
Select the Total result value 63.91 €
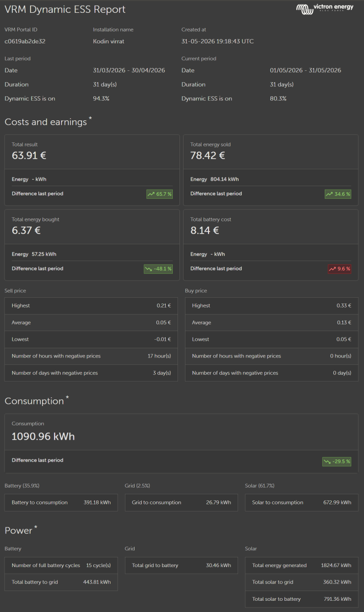29,156
